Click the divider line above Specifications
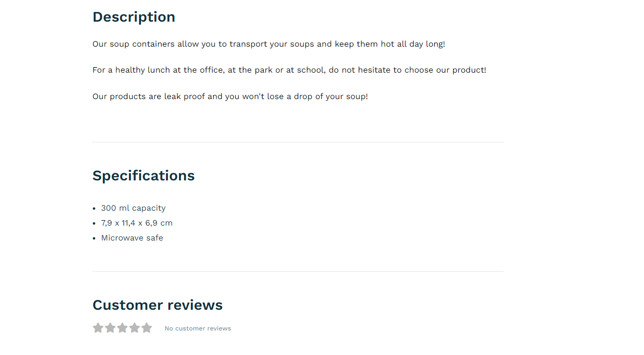This screenshot has height=355, width=644. pos(298,142)
